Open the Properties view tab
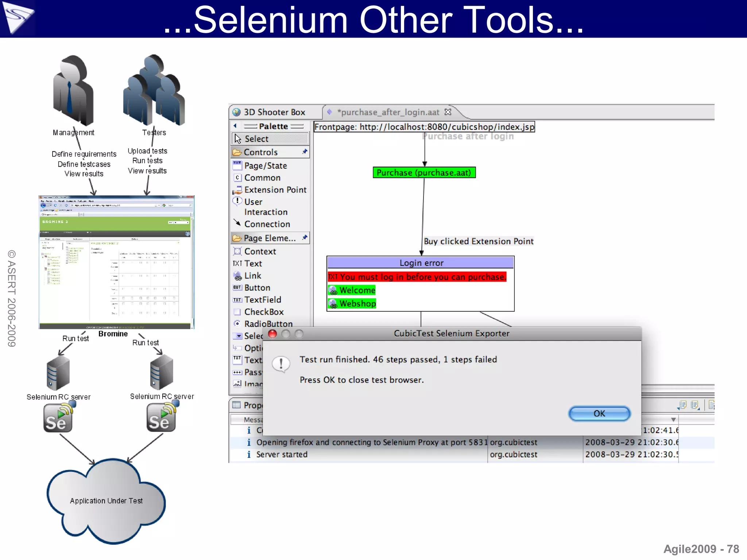Image resolution: width=747 pixels, height=560 pixels. point(247,405)
